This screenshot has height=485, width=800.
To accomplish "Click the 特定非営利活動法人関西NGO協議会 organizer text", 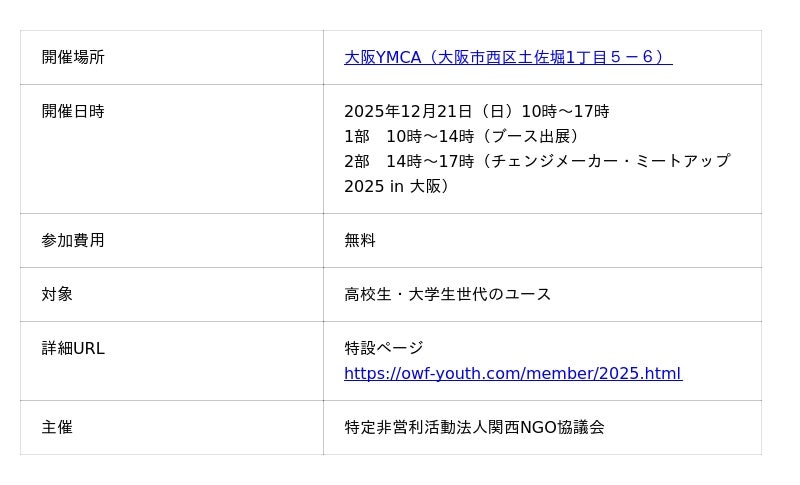I will point(474,427).
